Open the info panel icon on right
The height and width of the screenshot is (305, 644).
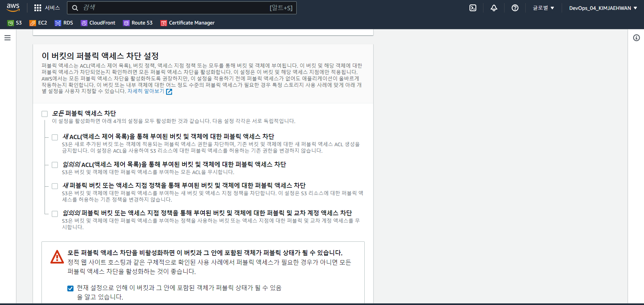click(637, 38)
